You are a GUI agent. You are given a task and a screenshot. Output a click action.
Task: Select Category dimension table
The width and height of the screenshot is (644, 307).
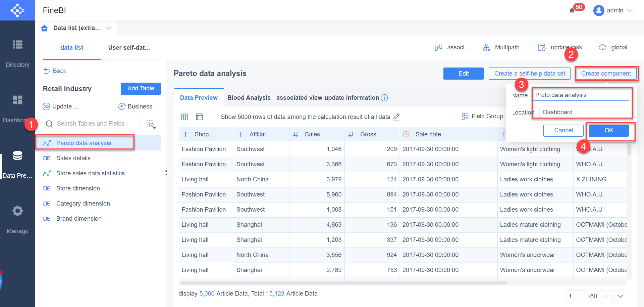(x=98, y=204)
